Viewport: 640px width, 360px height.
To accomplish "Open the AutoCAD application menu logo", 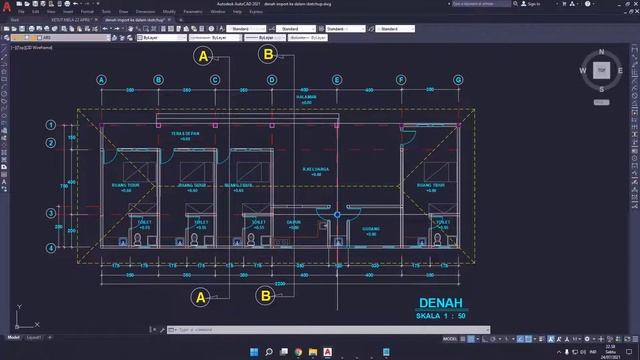I will tap(7, 6).
